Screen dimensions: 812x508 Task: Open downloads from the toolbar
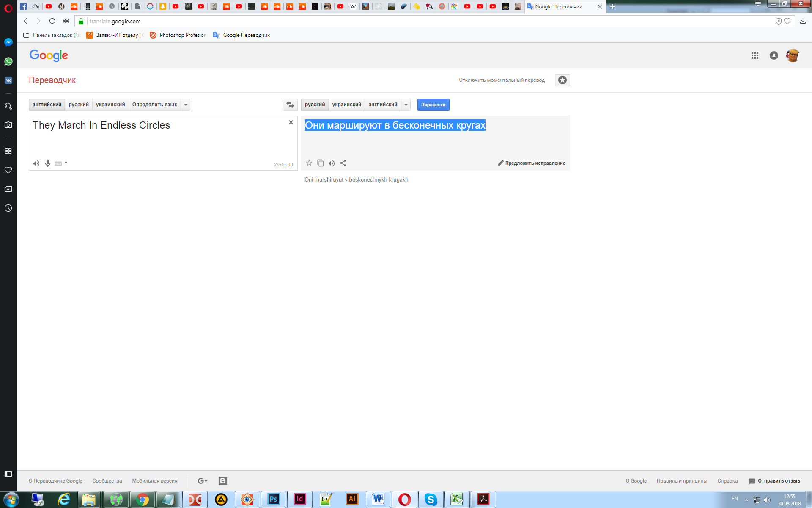tap(803, 21)
